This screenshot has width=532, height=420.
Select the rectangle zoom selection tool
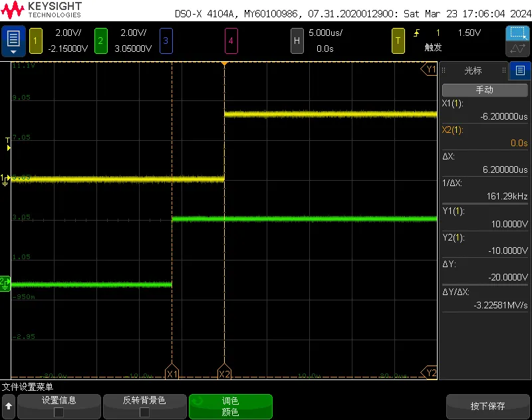517,33
